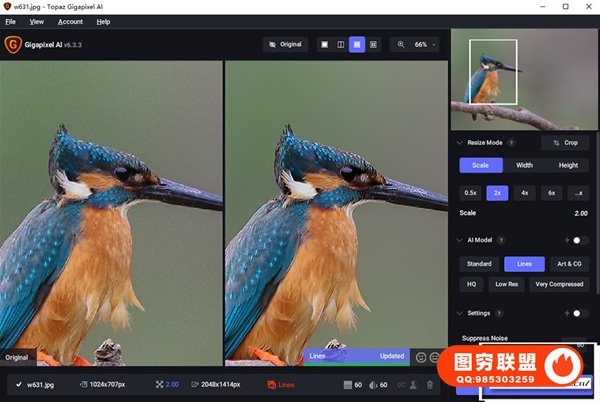Select the single image view icon
Screen dimensions: 600x402
pyautogui.click(x=324, y=45)
